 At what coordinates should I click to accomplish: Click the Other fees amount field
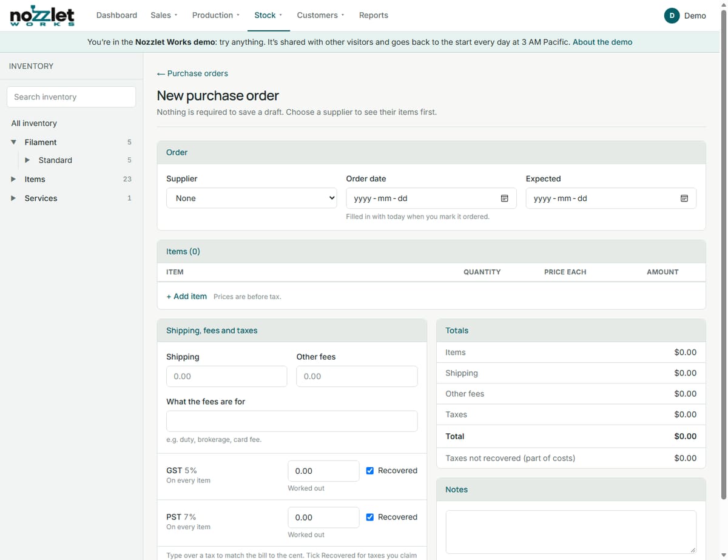(357, 376)
